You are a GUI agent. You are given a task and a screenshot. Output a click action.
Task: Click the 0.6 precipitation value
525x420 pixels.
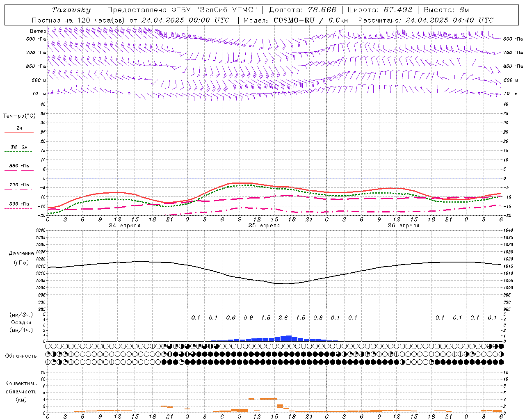pos(231,318)
